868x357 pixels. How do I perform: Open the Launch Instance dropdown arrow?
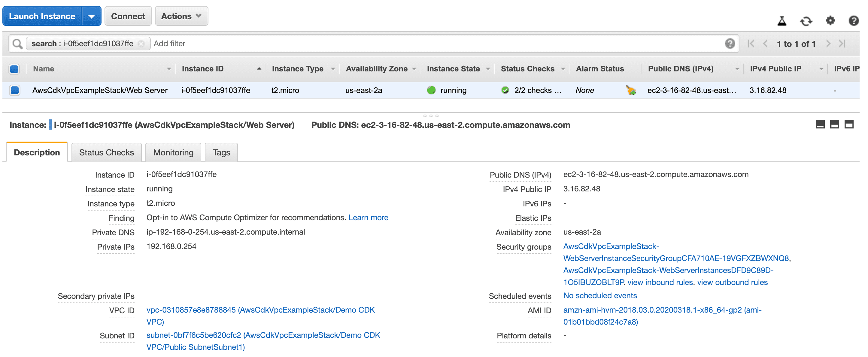coord(91,16)
